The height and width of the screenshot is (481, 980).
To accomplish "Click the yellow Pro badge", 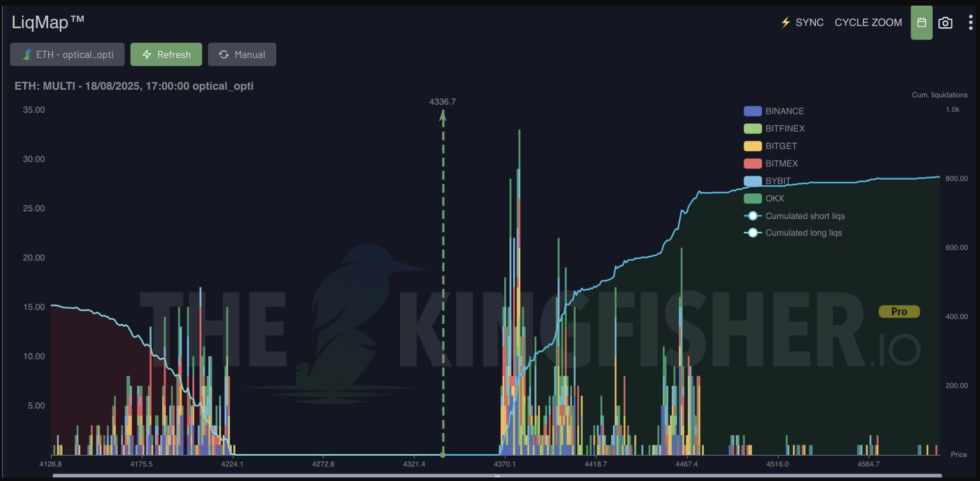I will click(x=899, y=312).
